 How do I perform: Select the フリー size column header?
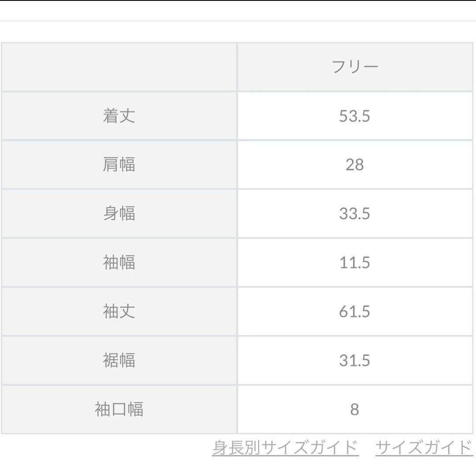tap(355, 67)
